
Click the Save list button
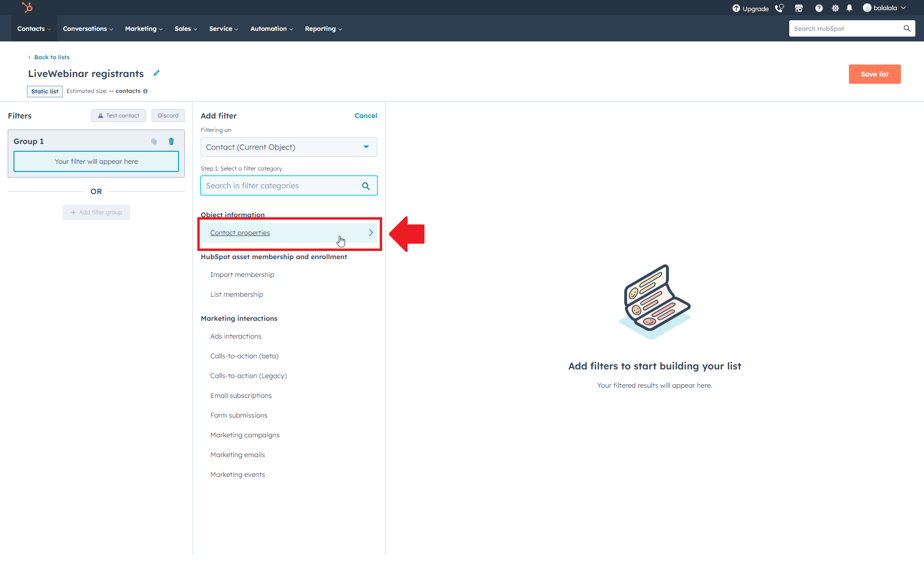click(874, 74)
